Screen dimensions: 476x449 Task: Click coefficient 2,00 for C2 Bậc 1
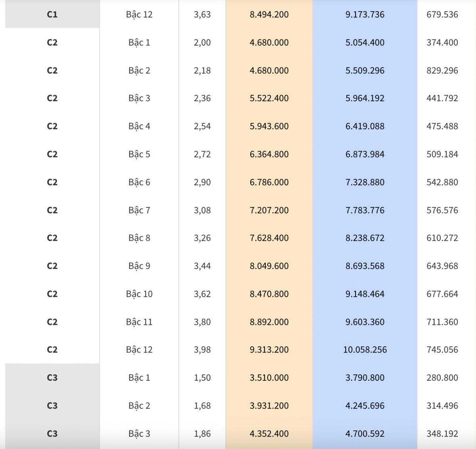point(202,42)
